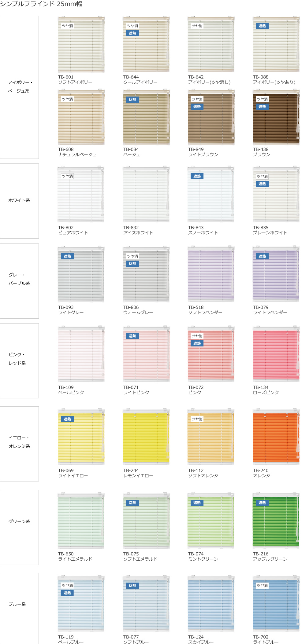This screenshot has height=644, width=302.
Task: Click the ツヤ消 badge on TB-608
Action: coord(67,99)
